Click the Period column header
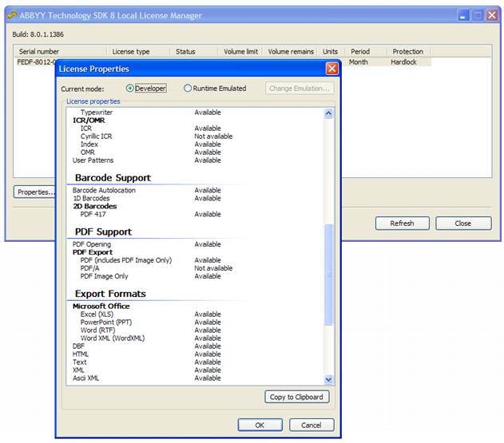Viewport: 504px width, 443px height. point(366,51)
